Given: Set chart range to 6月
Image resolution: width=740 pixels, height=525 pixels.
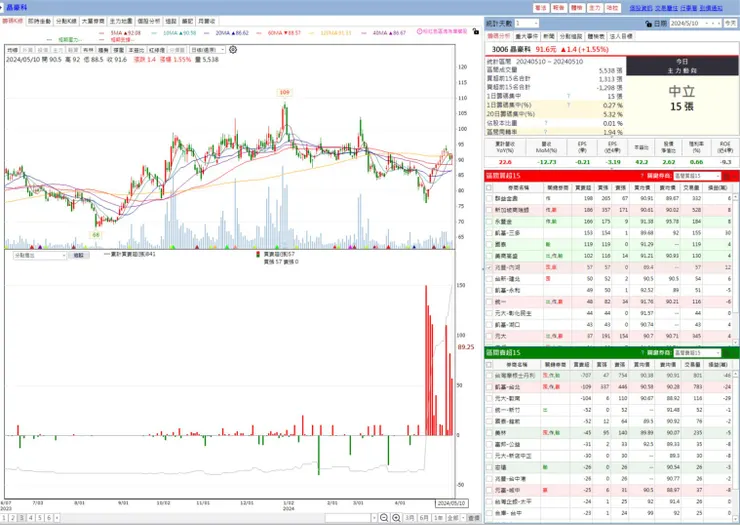Looking at the screenshot, I should point(424,518).
